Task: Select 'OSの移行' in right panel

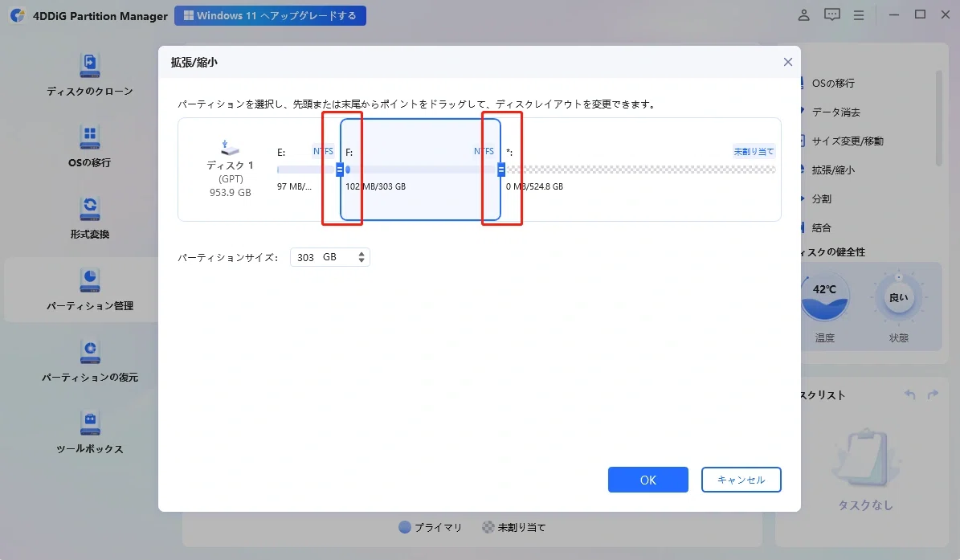Action: tap(832, 84)
